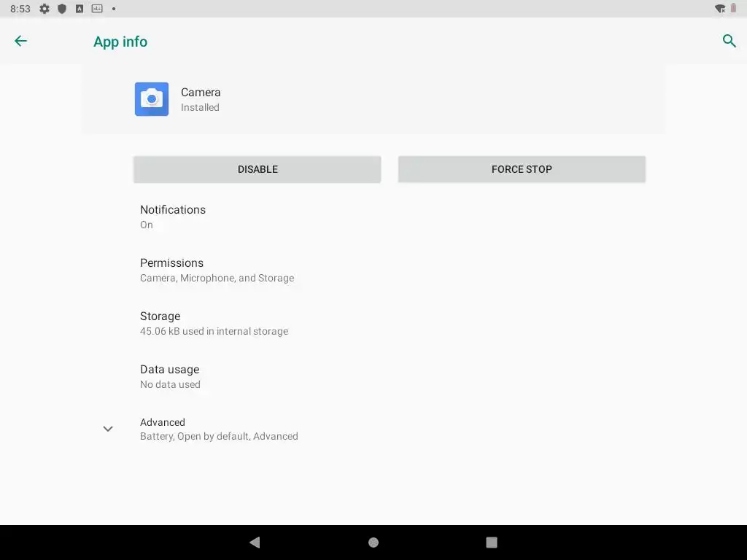Tap the small dot notification indicator
Screen dimensions: 747x560
pyautogui.click(x=114, y=9)
